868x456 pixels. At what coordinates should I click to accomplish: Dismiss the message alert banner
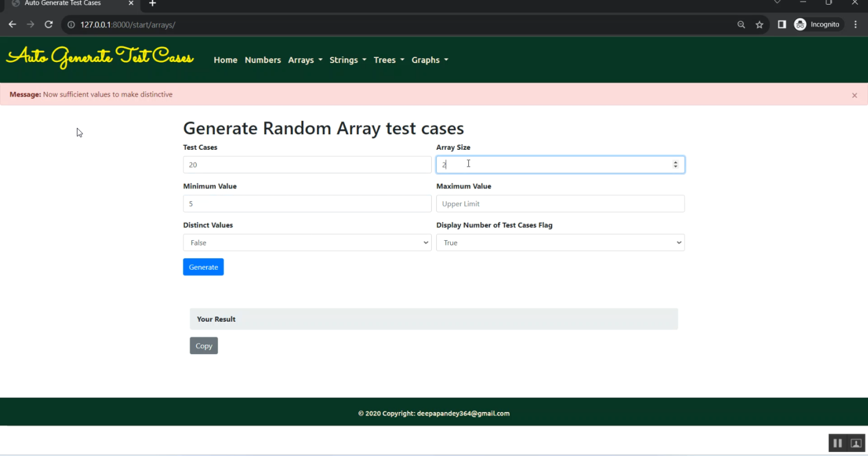tap(854, 95)
